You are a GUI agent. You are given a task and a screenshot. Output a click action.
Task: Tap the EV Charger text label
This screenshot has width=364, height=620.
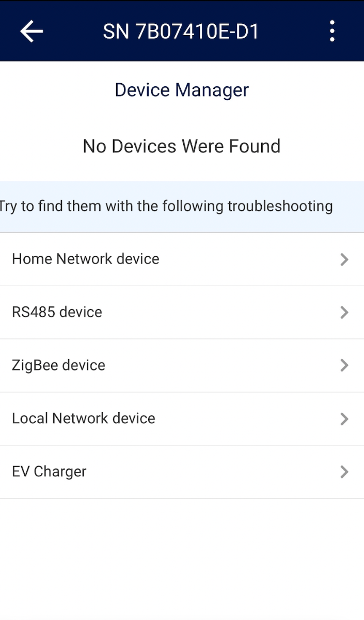(x=49, y=472)
